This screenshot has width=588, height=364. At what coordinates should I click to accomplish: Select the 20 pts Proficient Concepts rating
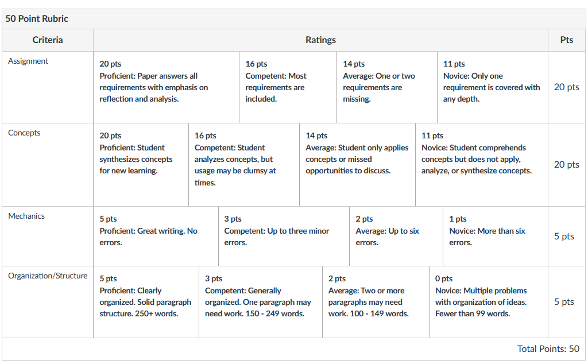click(x=141, y=165)
